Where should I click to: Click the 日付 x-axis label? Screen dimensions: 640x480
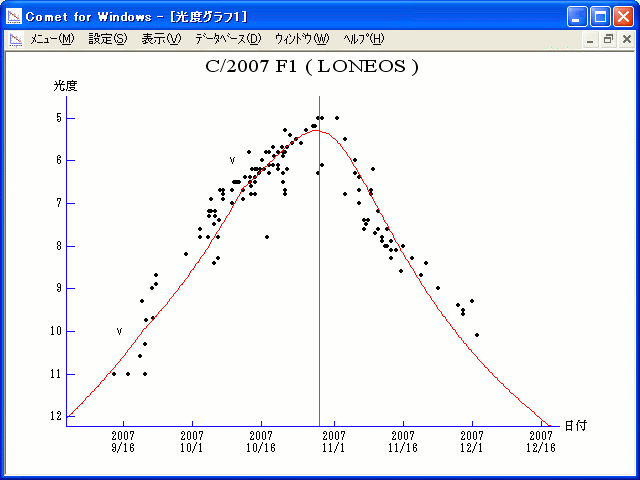click(576, 426)
